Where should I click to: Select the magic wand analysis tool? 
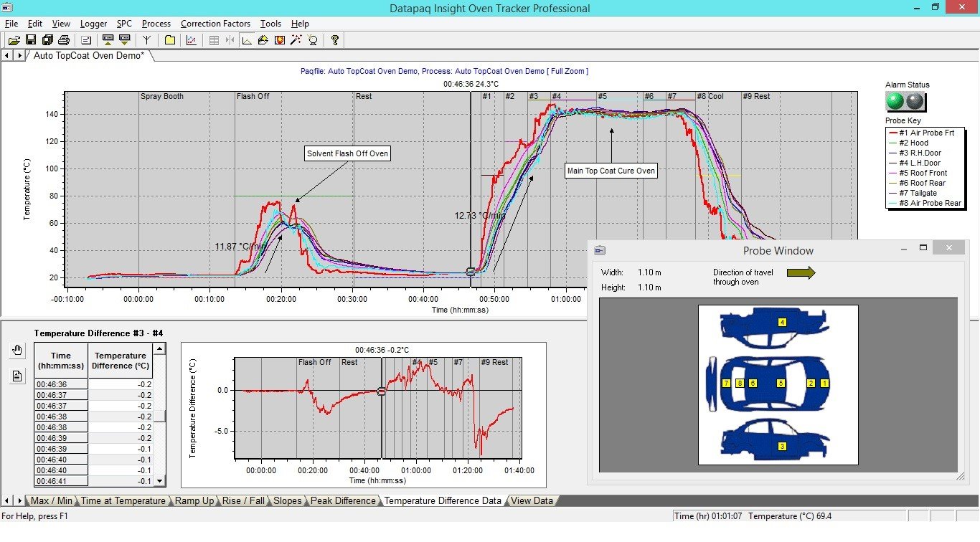[x=295, y=39]
